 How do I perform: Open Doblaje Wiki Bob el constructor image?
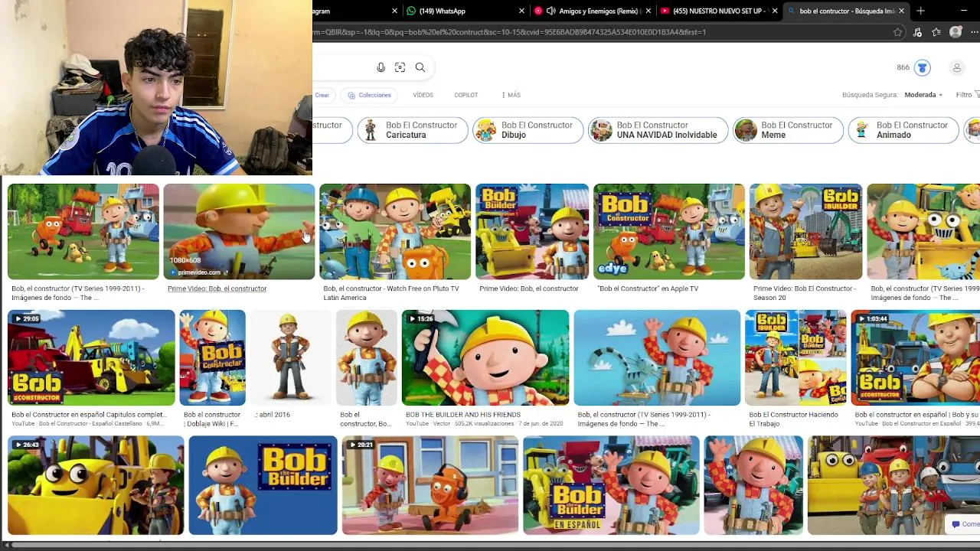[x=212, y=357]
